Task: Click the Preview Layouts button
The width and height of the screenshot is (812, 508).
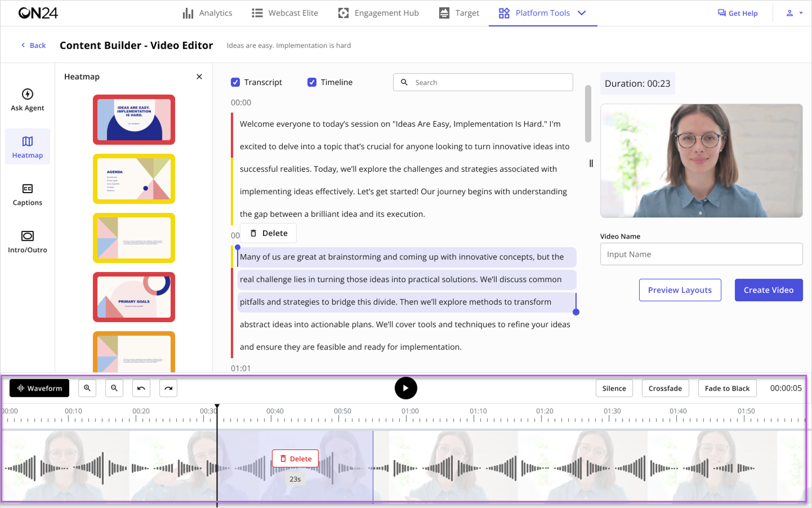Action: pyautogui.click(x=680, y=290)
